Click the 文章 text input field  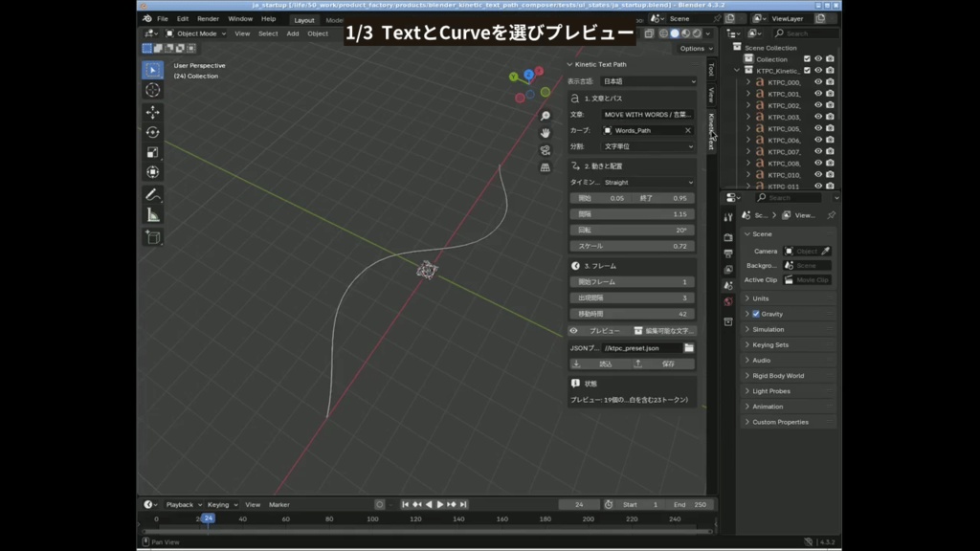[x=648, y=115]
